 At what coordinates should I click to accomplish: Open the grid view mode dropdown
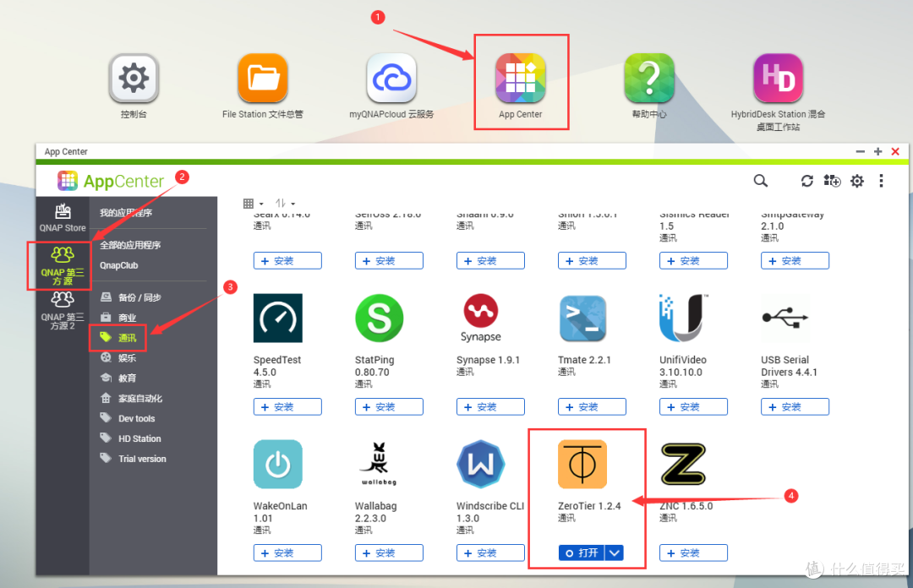coord(254,203)
